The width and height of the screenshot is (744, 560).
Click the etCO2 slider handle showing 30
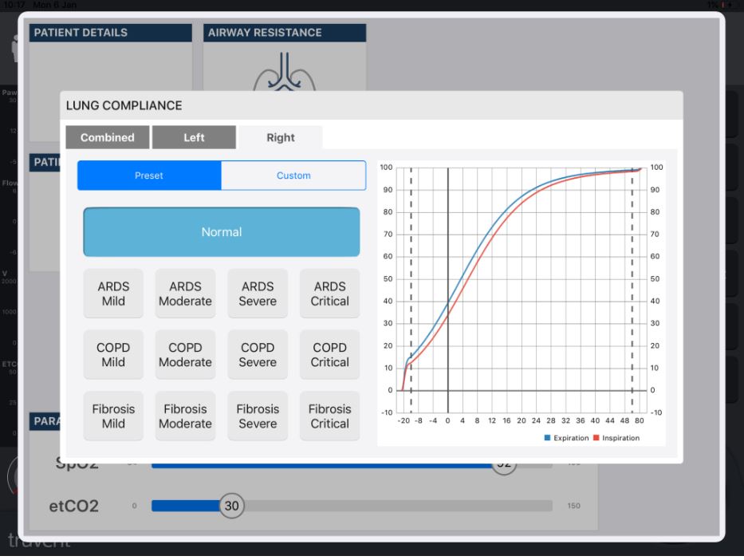(x=231, y=506)
